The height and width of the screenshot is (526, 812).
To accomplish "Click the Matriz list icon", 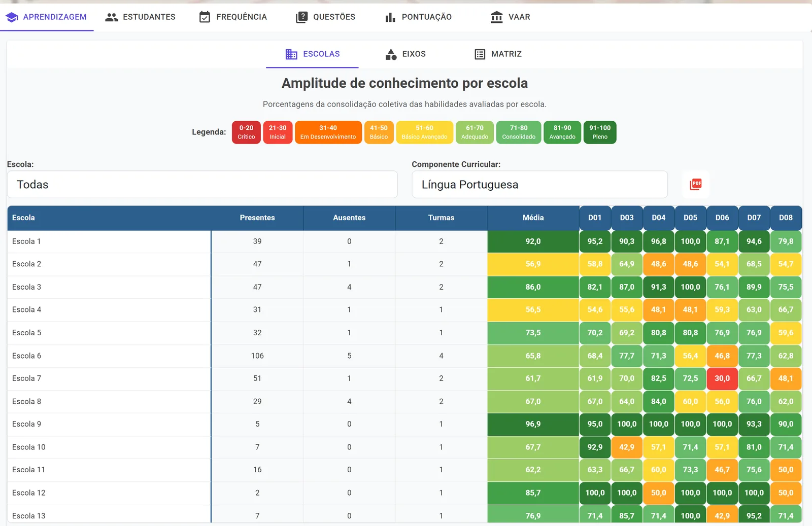I will tap(480, 54).
